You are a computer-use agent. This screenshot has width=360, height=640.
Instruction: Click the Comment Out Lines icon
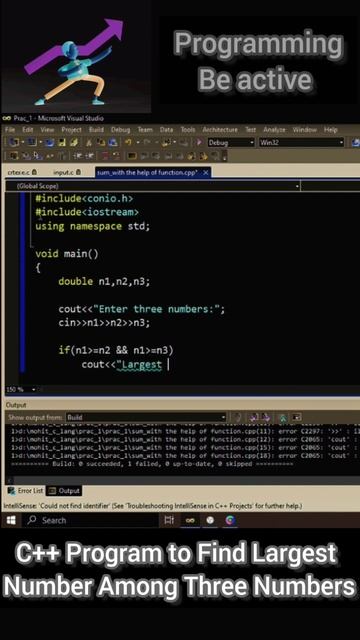point(104,155)
